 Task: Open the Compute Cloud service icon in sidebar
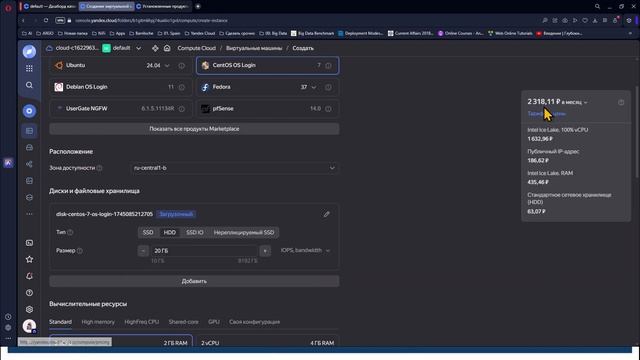click(29, 111)
